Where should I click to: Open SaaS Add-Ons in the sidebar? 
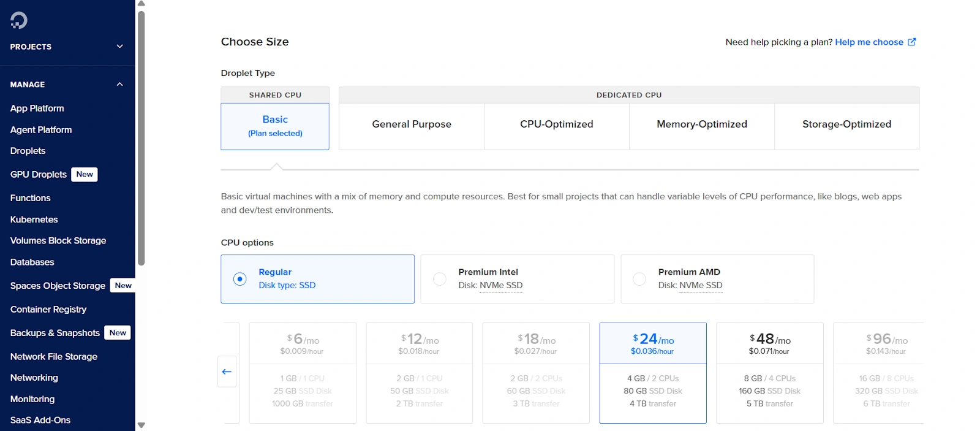40,420
